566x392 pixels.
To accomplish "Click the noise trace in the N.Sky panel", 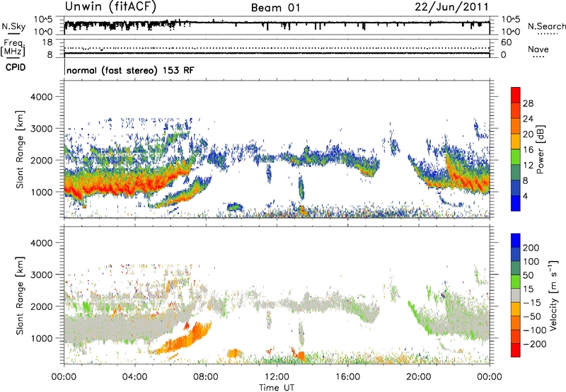I will [277, 24].
